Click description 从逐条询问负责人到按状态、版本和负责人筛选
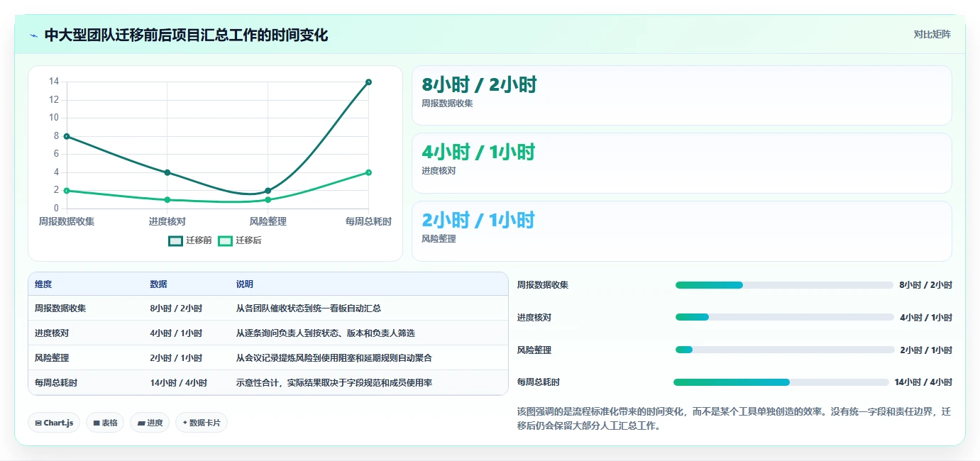 pyautogui.click(x=326, y=333)
